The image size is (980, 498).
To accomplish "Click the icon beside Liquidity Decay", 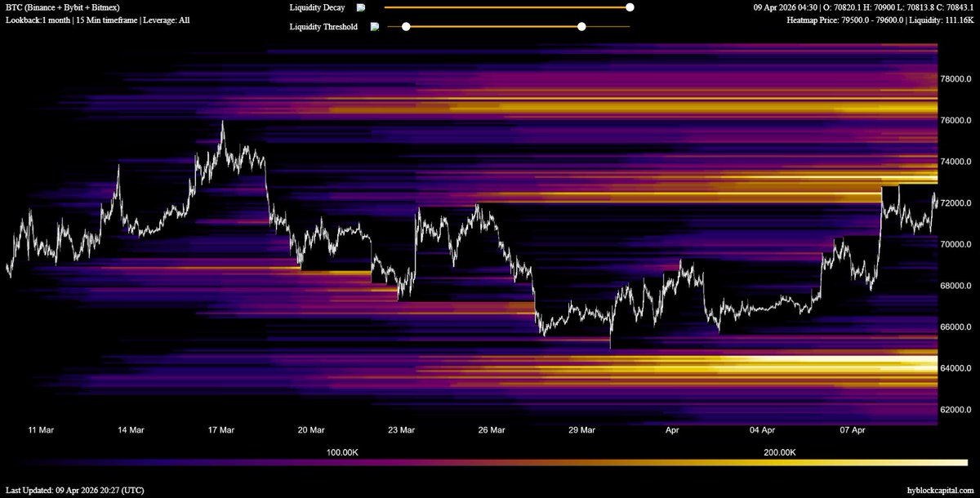I will click(360, 7).
